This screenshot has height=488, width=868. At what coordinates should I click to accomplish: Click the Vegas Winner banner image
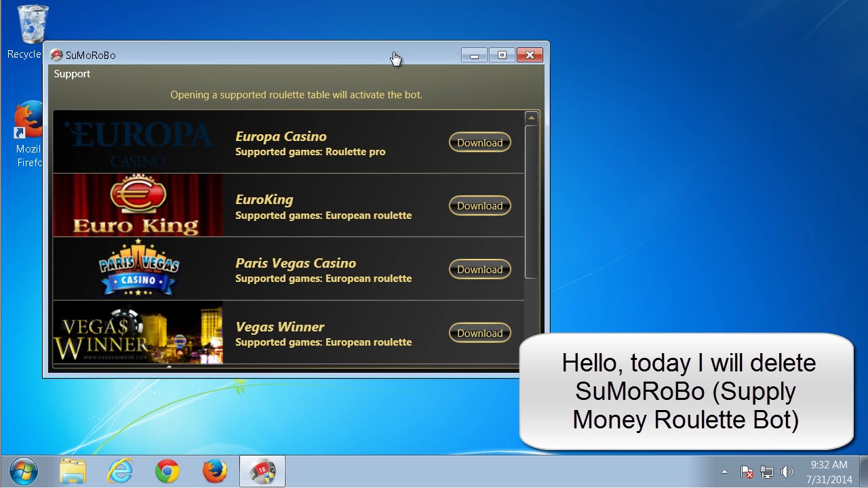click(138, 332)
